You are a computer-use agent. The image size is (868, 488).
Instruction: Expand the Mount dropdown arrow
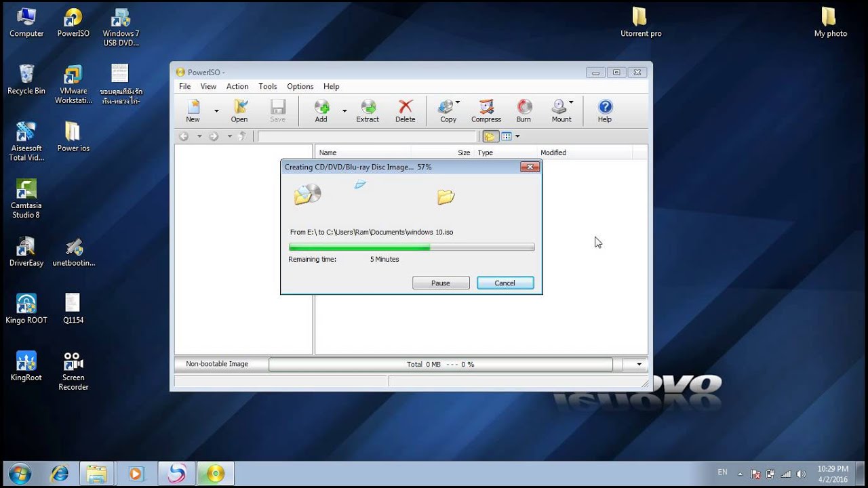(571, 103)
